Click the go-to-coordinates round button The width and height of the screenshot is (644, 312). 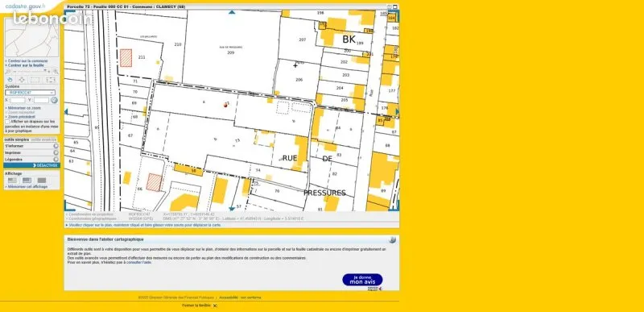click(54, 100)
